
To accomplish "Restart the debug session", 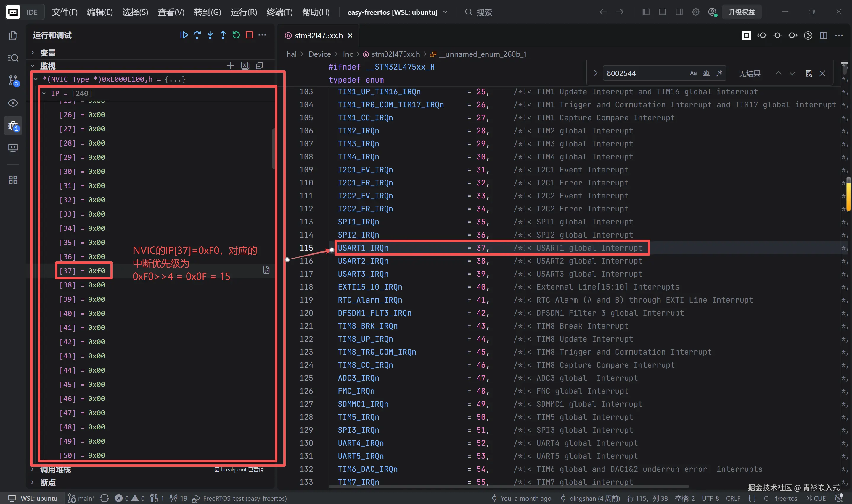I will tap(236, 35).
